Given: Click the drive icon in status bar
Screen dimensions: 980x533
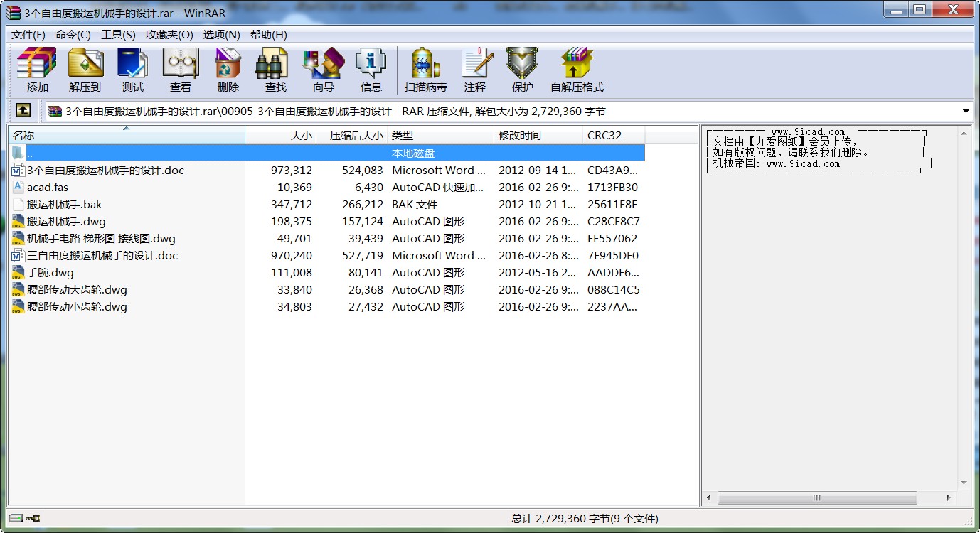Looking at the screenshot, I should coord(16,518).
